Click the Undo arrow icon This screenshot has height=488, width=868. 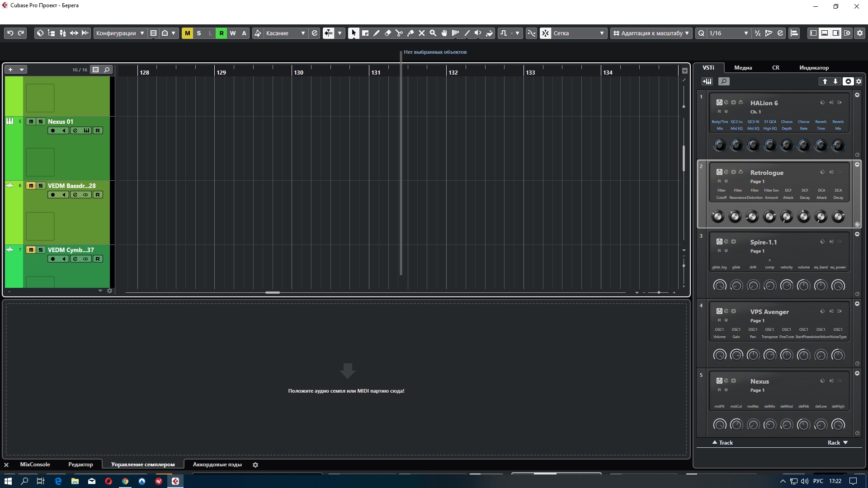pos(10,33)
